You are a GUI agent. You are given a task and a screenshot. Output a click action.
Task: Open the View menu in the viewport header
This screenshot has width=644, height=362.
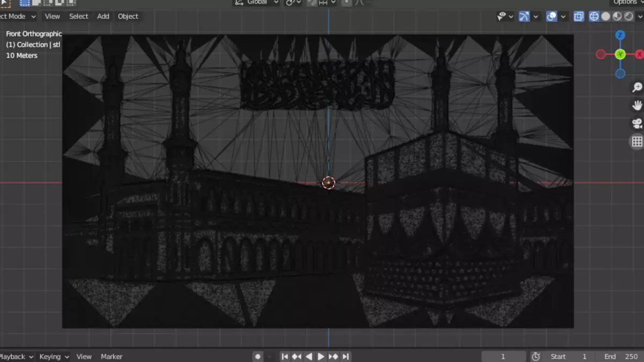(x=52, y=16)
